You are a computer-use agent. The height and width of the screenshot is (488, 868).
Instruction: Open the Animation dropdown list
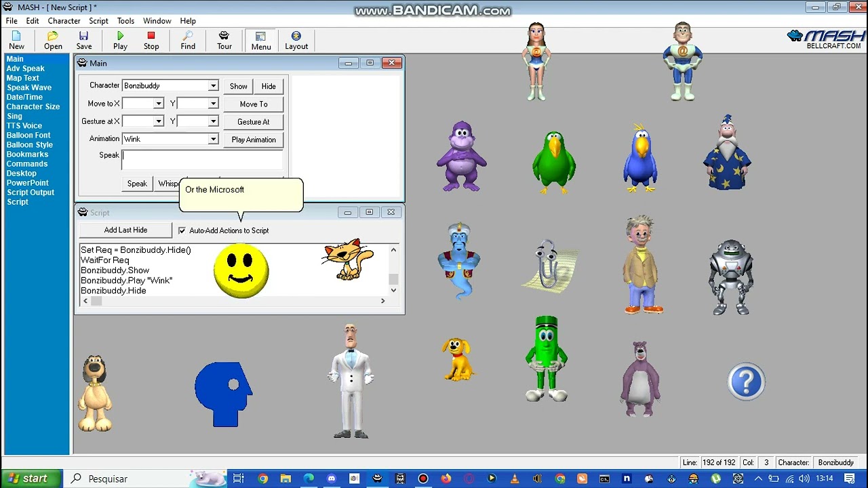click(213, 139)
